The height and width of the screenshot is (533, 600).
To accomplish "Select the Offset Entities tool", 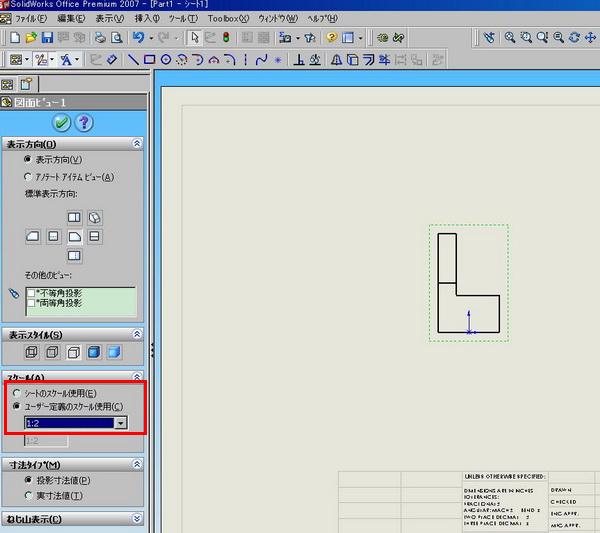I will [x=368, y=60].
